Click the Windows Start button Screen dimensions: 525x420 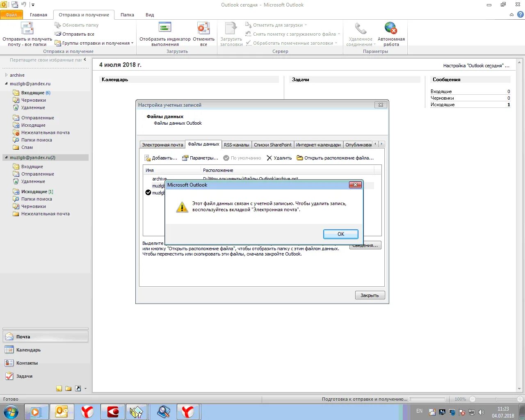[11, 411]
